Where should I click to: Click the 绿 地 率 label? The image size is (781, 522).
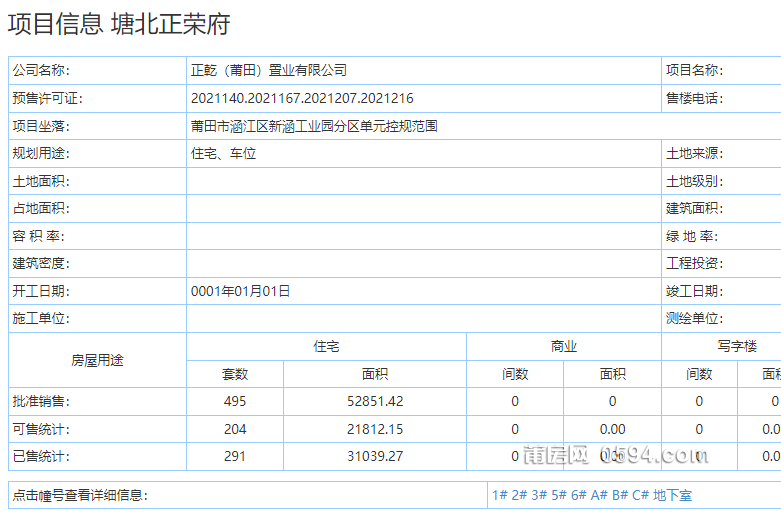click(692, 236)
